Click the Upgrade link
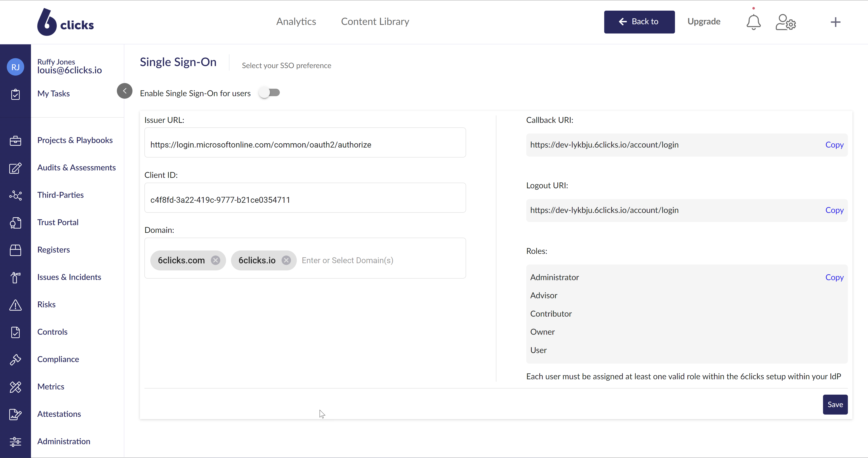868x458 pixels. [704, 21]
